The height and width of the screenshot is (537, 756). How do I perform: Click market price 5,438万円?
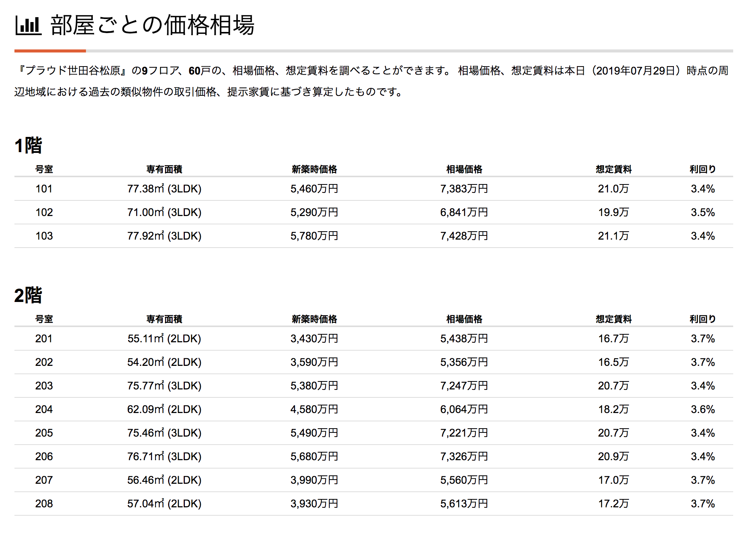point(464,338)
